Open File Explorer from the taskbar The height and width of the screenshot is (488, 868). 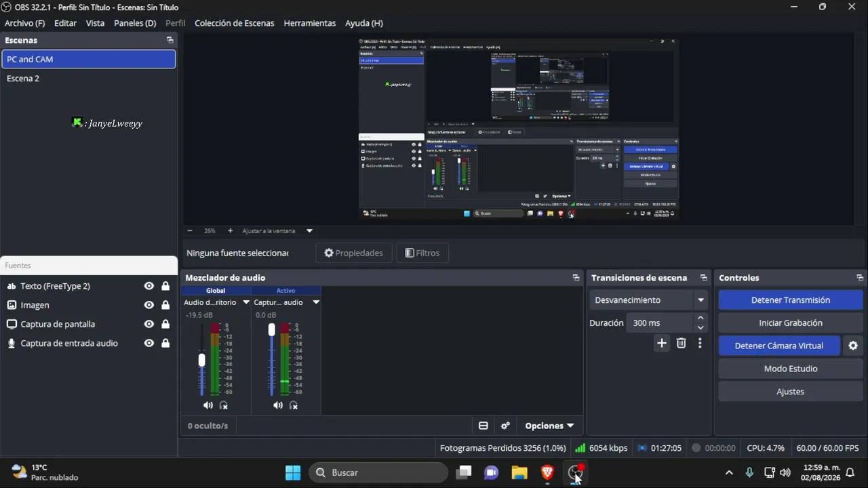[x=519, y=472]
